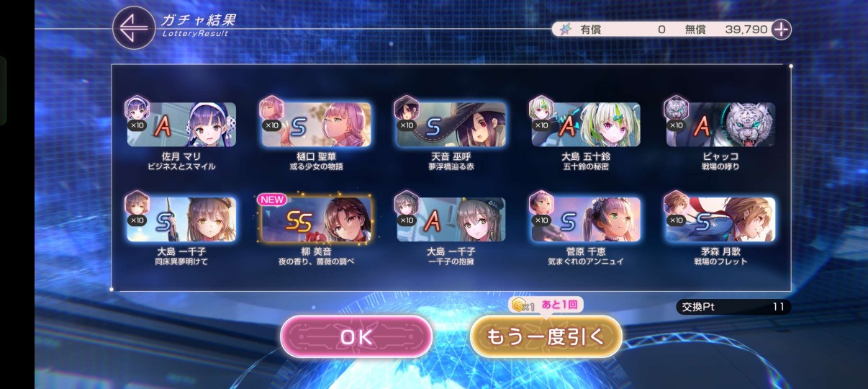Screen dimensions: 868x389
Task: Confirm results with the OK button
Action: (x=356, y=336)
